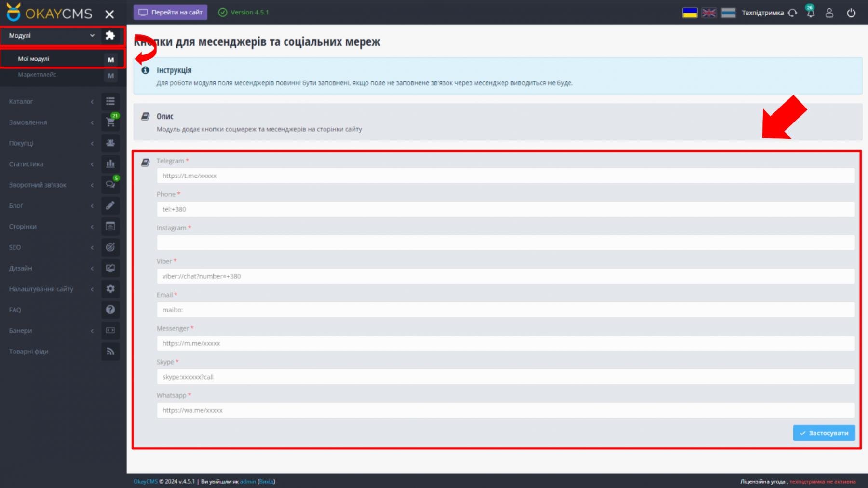Viewport: 868px width, 488px height.
Task: Open the FAQ question mark icon
Action: (110, 310)
